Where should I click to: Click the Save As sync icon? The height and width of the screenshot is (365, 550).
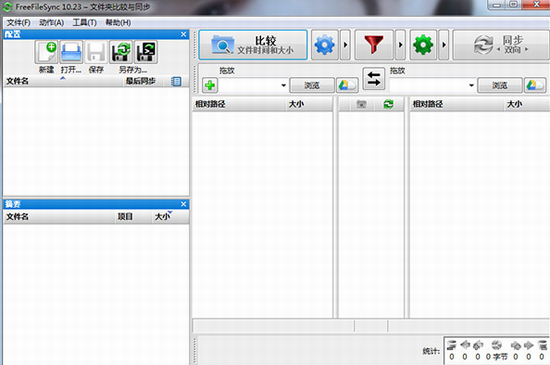[x=121, y=52]
